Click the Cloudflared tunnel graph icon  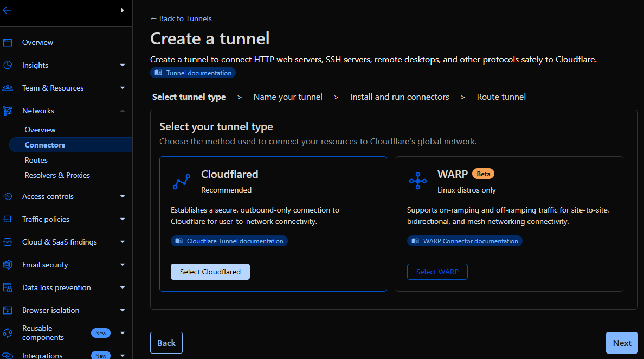(182, 182)
